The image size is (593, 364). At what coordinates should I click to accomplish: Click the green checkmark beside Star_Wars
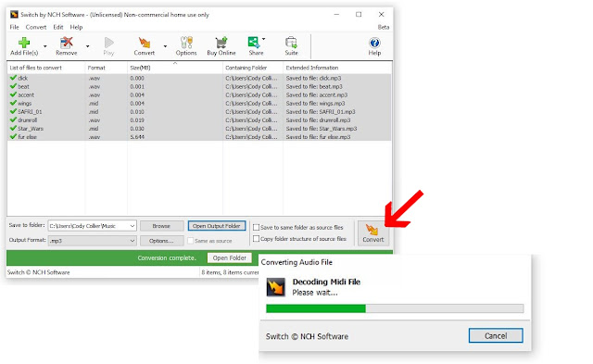tap(13, 128)
